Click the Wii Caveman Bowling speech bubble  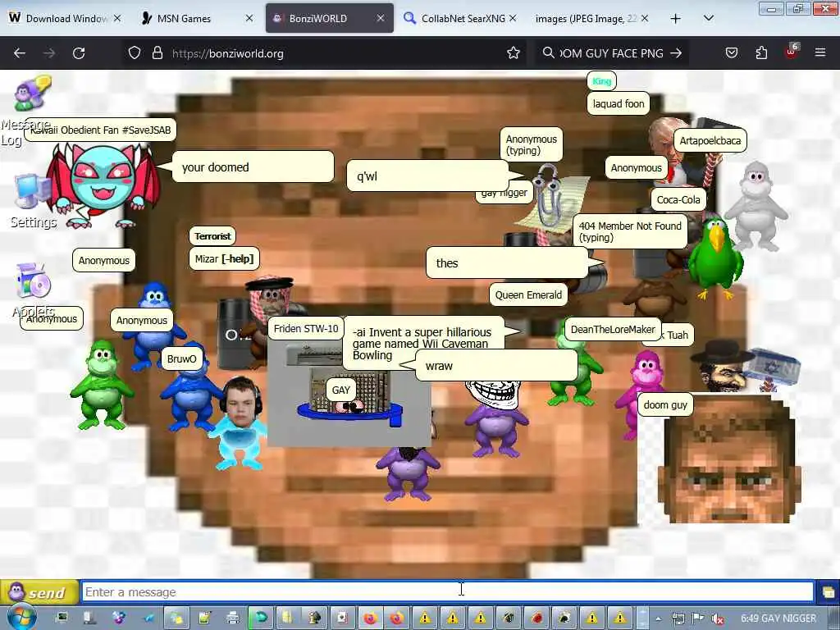pos(423,344)
